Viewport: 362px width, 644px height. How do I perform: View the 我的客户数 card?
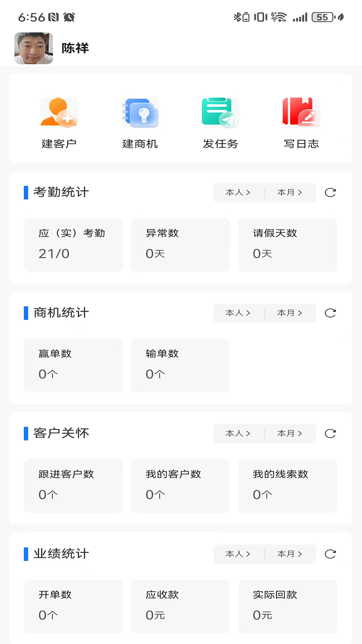click(180, 486)
